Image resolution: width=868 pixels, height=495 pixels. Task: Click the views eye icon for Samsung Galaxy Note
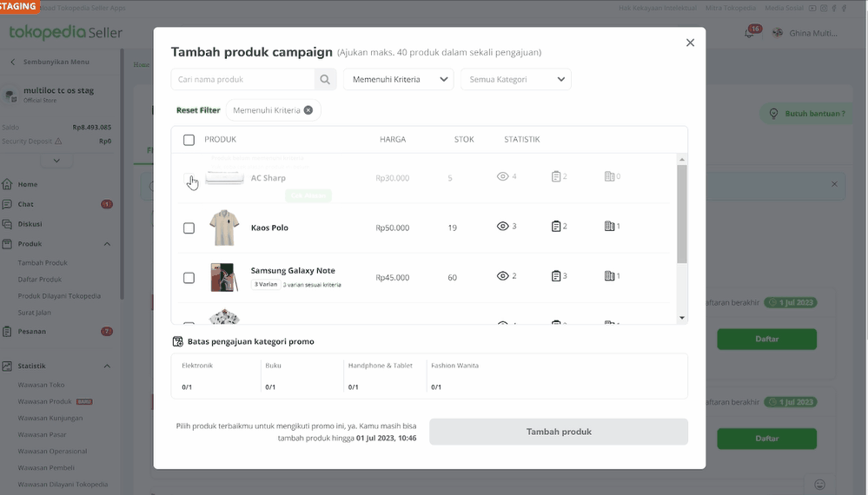[x=503, y=276]
